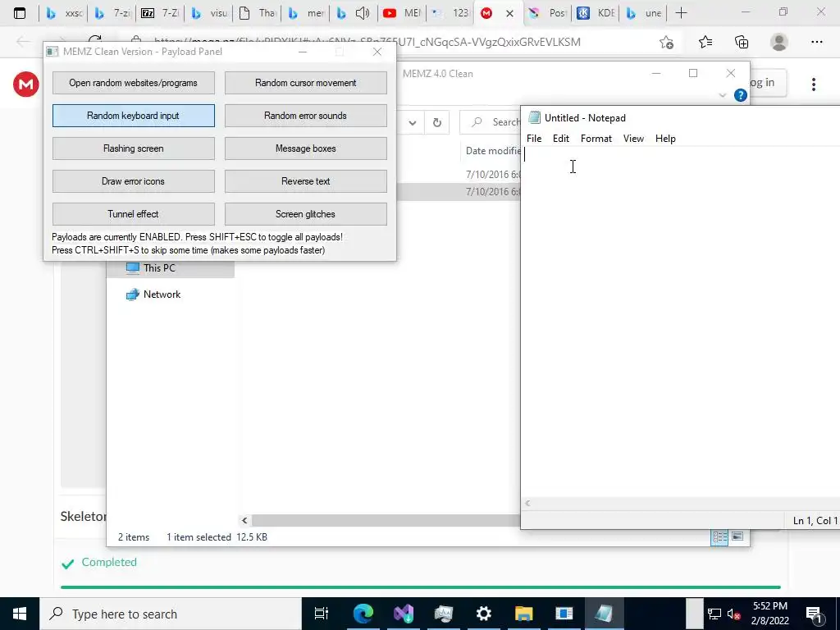Open Explorer address history dropdown
Screen dimensions: 840x630
413,123
